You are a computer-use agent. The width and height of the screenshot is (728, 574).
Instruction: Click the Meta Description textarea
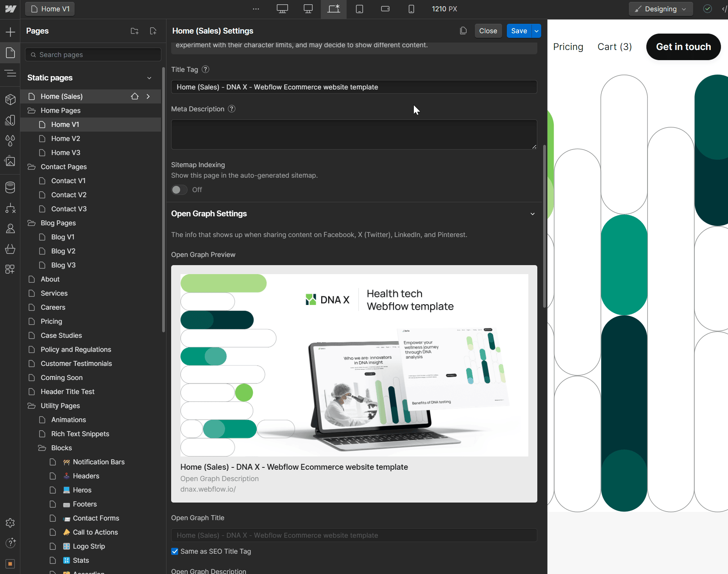354,135
